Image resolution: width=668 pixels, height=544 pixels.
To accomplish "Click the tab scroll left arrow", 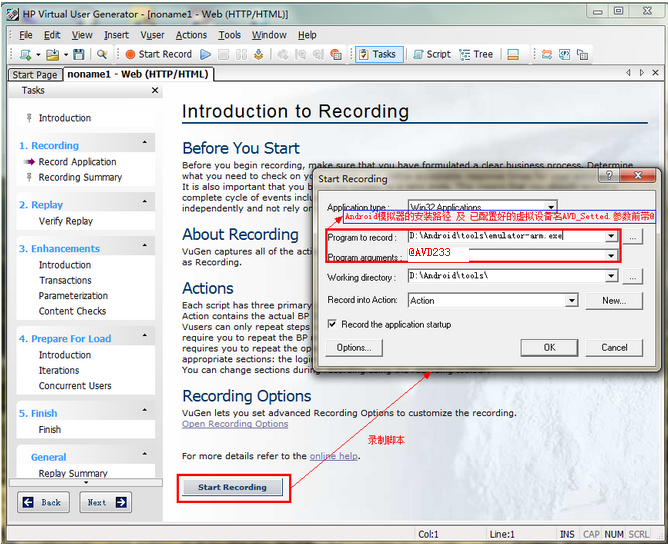I will click(x=628, y=73).
